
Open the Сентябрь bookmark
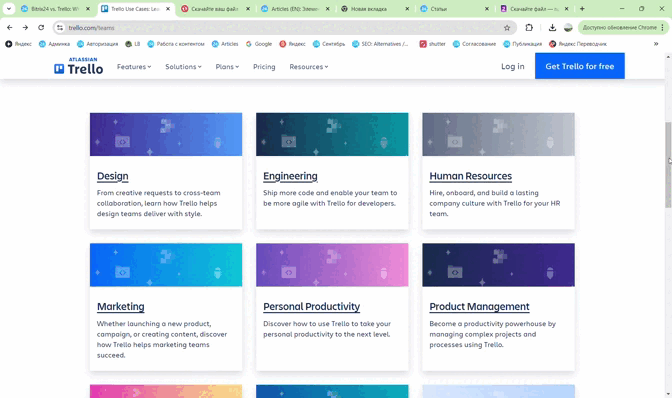pos(329,44)
